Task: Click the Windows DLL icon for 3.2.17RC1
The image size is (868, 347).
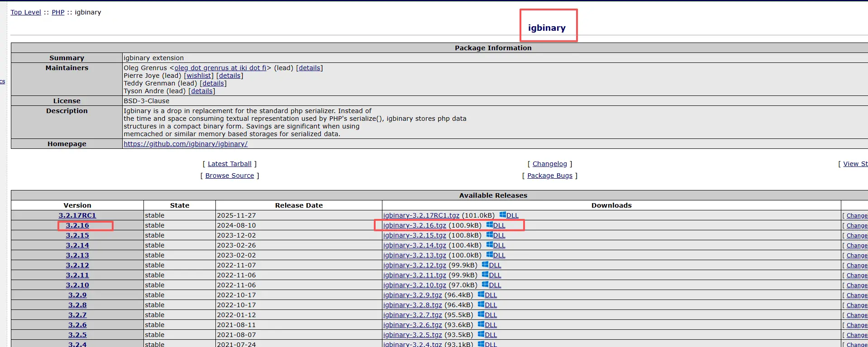Action: (x=503, y=215)
